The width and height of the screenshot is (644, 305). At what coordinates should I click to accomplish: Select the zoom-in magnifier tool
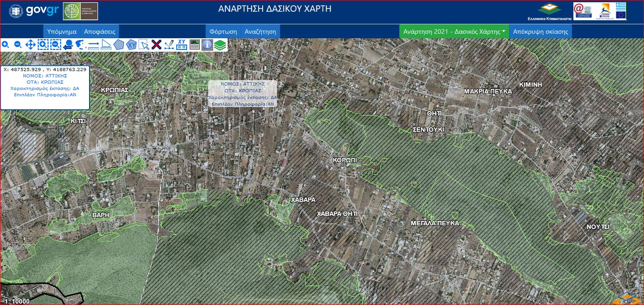(x=5, y=45)
